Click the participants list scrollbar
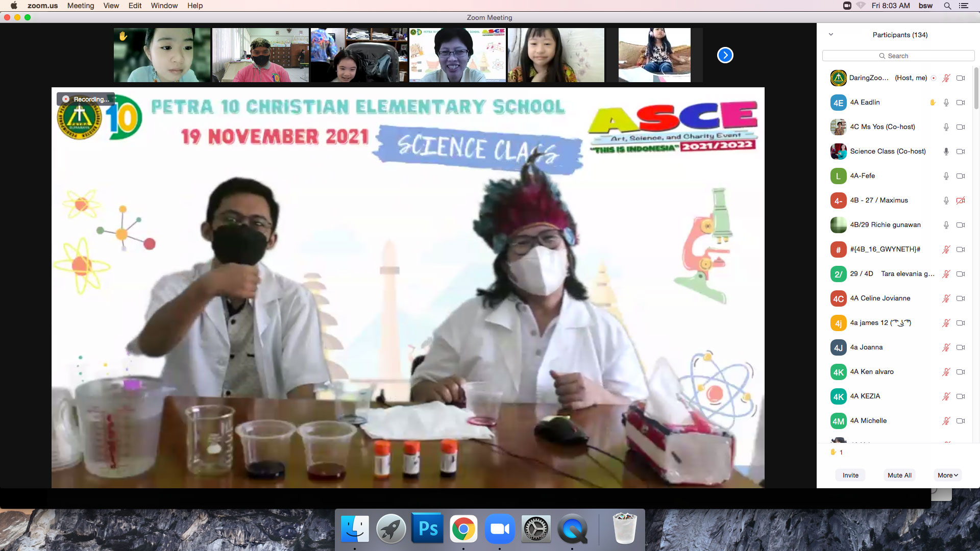Image resolution: width=980 pixels, height=551 pixels. pyautogui.click(x=976, y=88)
